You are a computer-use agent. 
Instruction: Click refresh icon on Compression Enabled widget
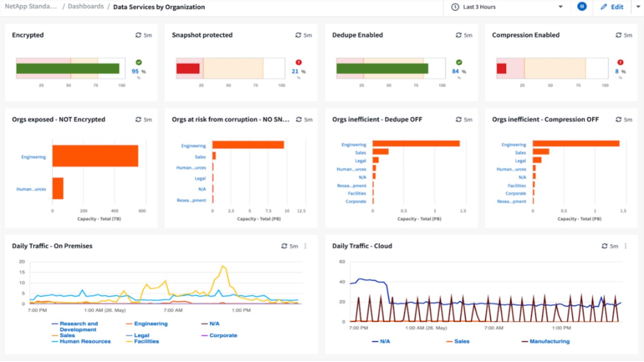tap(618, 35)
